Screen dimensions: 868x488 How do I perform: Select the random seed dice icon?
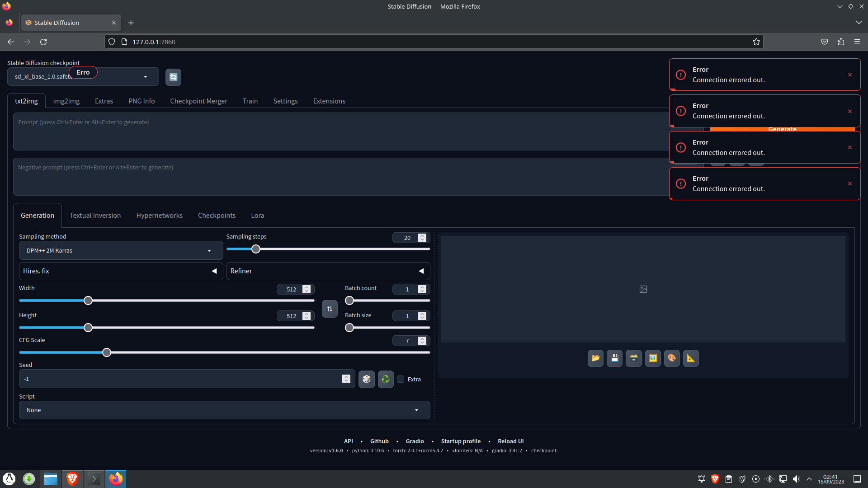coord(366,379)
